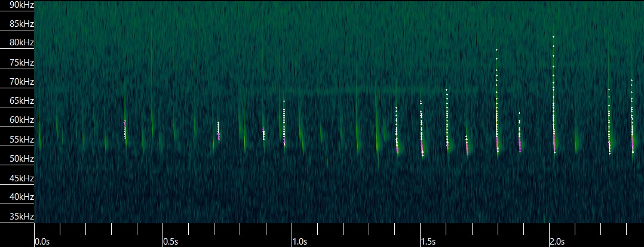644x247 pixels.
Task: Select the 80kHz label on frequency axis
Action: pyautogui.click(x=17, y=43)
